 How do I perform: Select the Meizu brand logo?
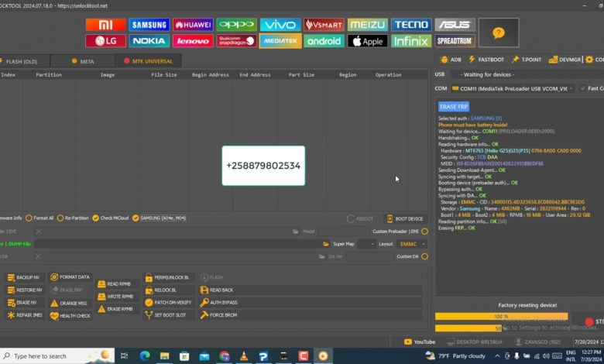pos(368,25)
